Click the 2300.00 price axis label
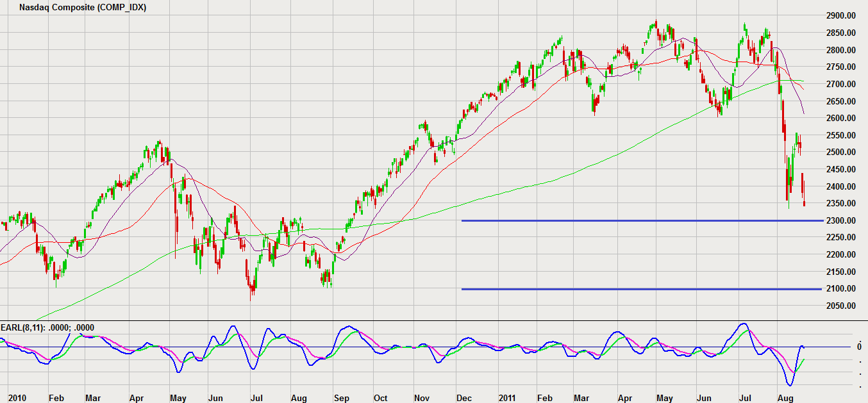Viewport: 868px width, 403px height. [x=840, y=220]
